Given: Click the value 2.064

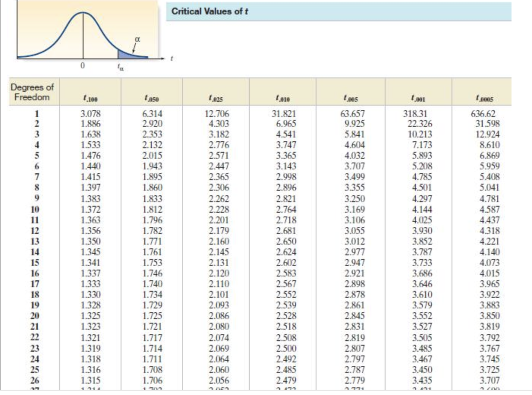Looking at the screenshot, I should point(219,359).
